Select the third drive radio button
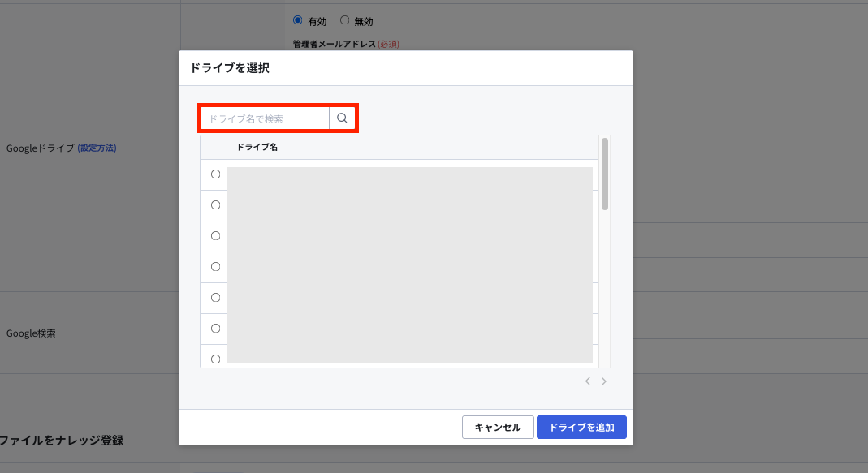This screenshot has height=473, width=868. click(x=216, y=236)
